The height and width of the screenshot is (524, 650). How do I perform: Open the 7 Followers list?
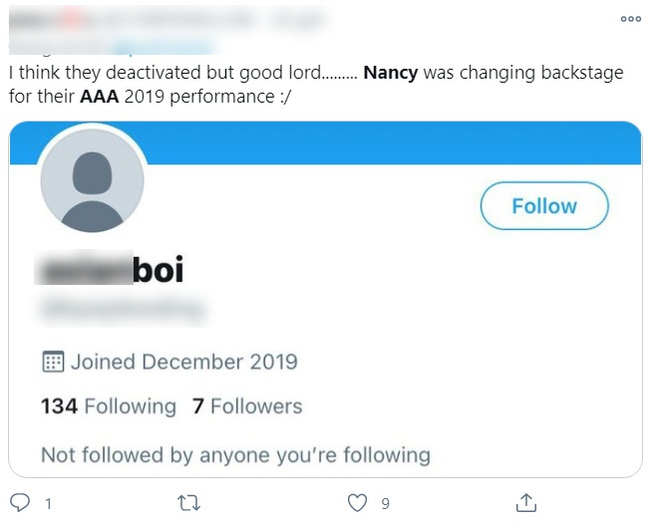pyautogui.click(x=247, y=406)
